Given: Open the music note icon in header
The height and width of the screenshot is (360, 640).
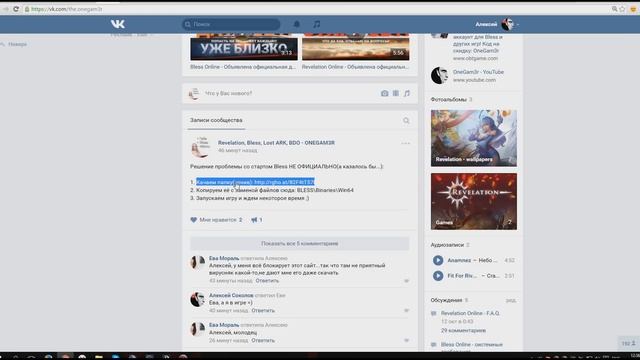Looking at the screenshot, I should 317,24.
